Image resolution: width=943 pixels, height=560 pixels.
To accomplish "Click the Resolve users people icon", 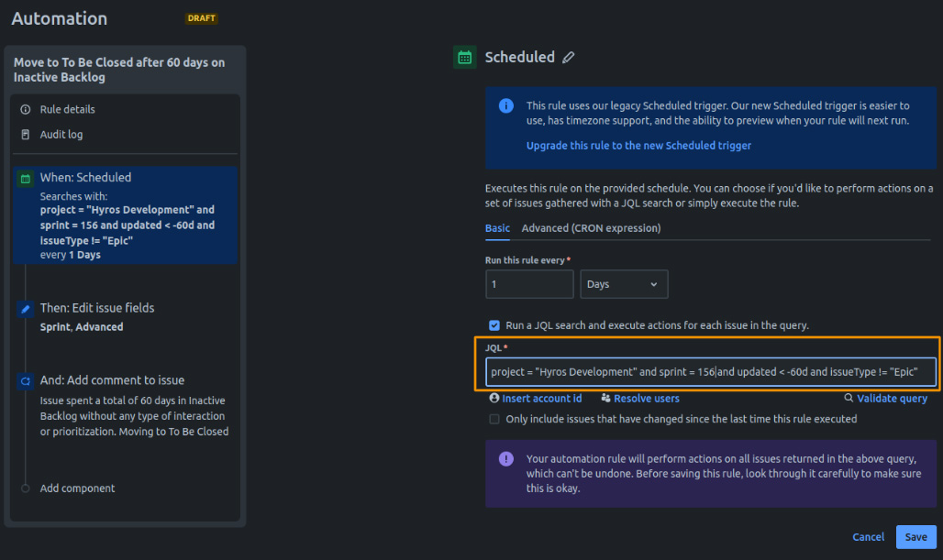I will [605, 399].
